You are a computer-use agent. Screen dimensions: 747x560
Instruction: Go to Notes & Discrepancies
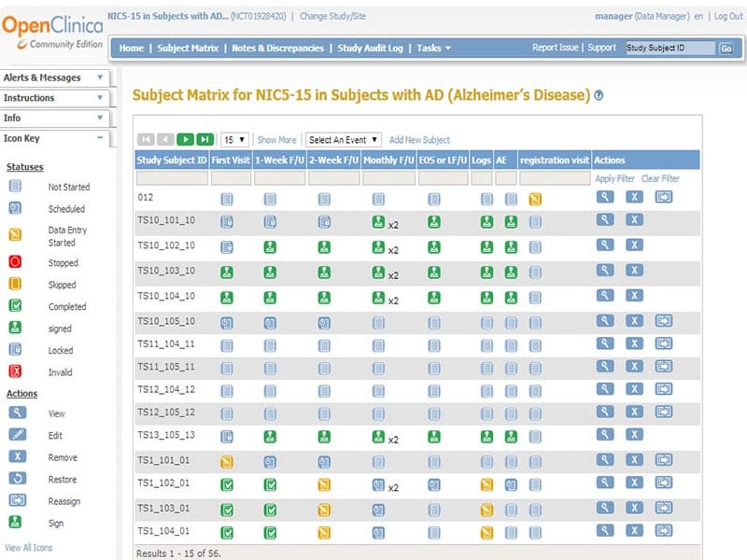coord(277,49)
